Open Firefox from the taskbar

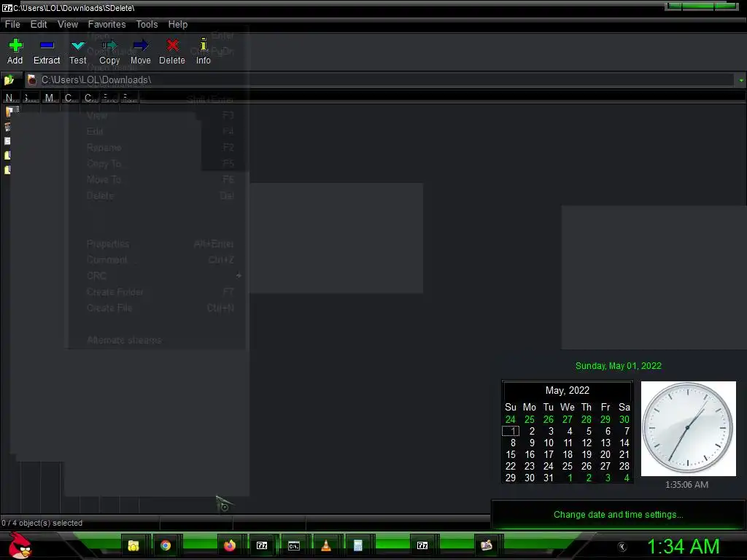pos(230,545)
